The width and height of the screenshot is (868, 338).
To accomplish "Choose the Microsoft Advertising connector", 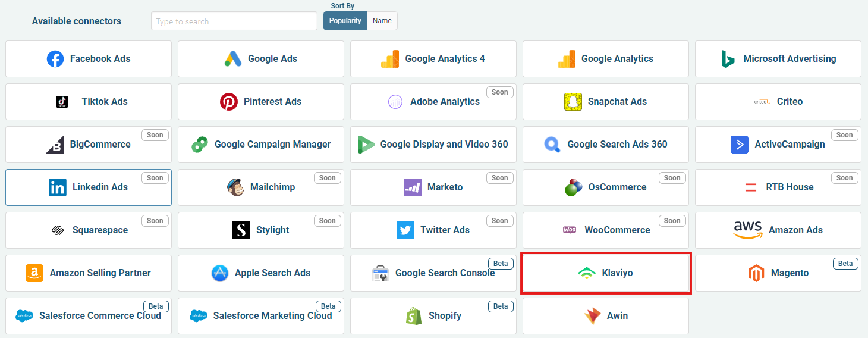I will click(778, 59).
